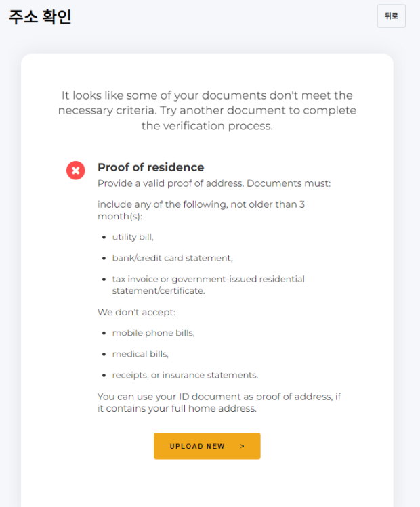Click the We don't accept label
The height and width of the screenshot is (507, 420).
pos(137,312)
